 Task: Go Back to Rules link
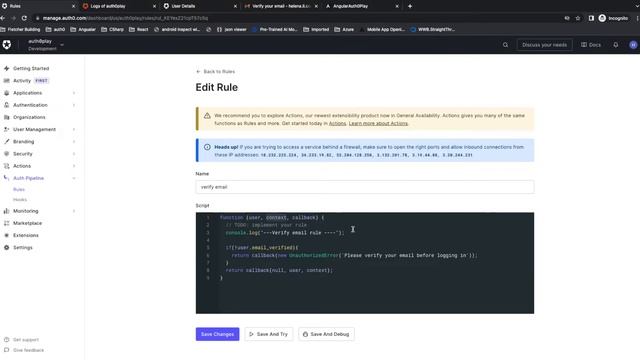(216, 71)
